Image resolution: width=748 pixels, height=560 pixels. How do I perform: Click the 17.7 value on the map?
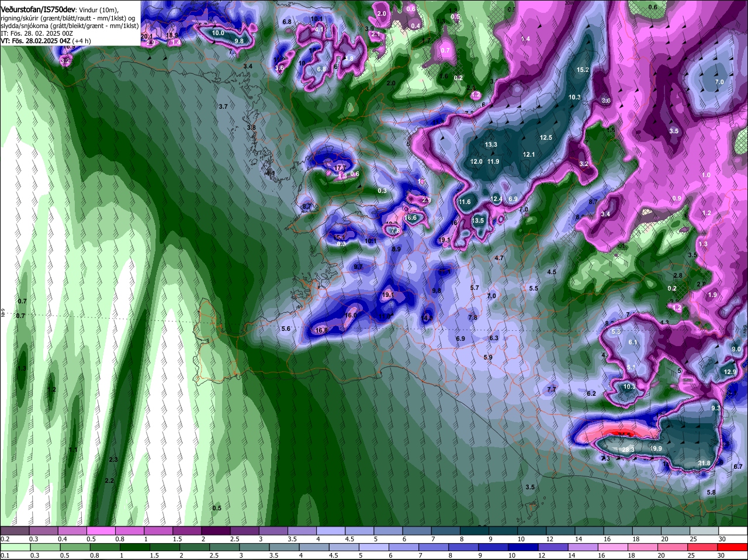click(x=341, y=168)
